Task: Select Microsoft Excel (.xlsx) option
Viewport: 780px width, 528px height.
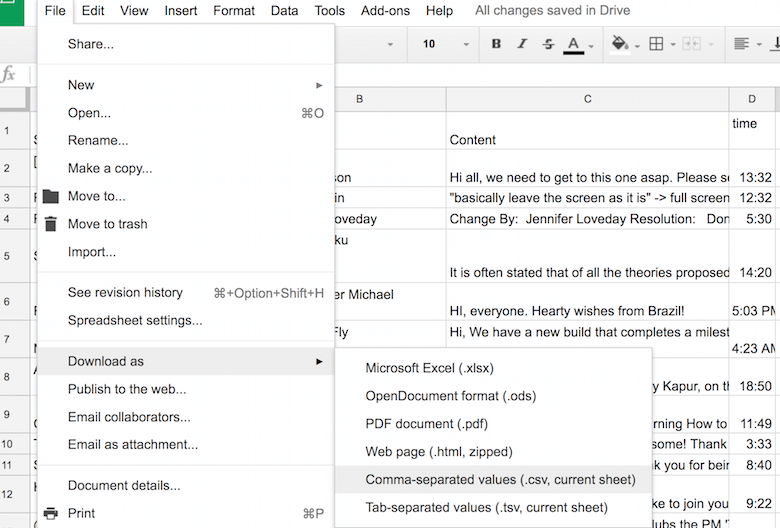Action: [430, 368]
